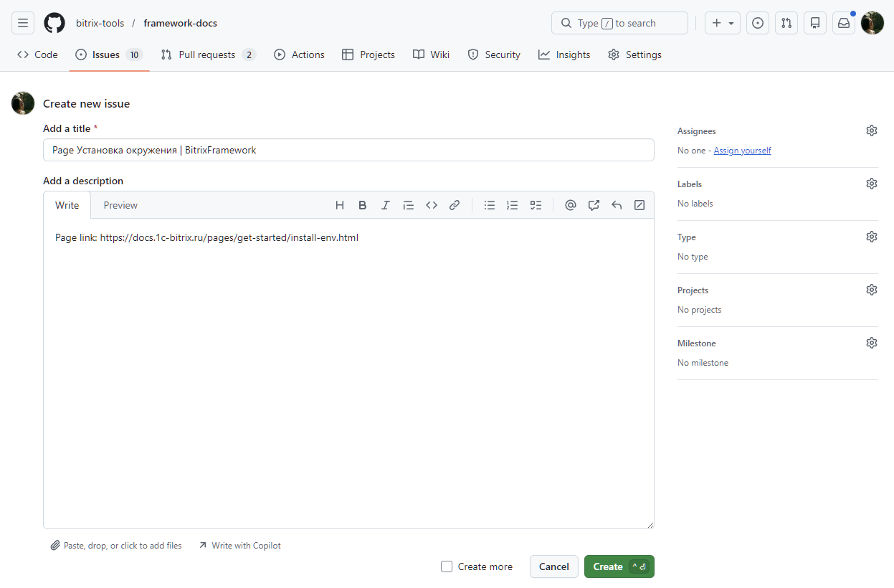Open the Milestone settings gear
The width and height of the screenshot is (894, 588).
pos(872,343)
